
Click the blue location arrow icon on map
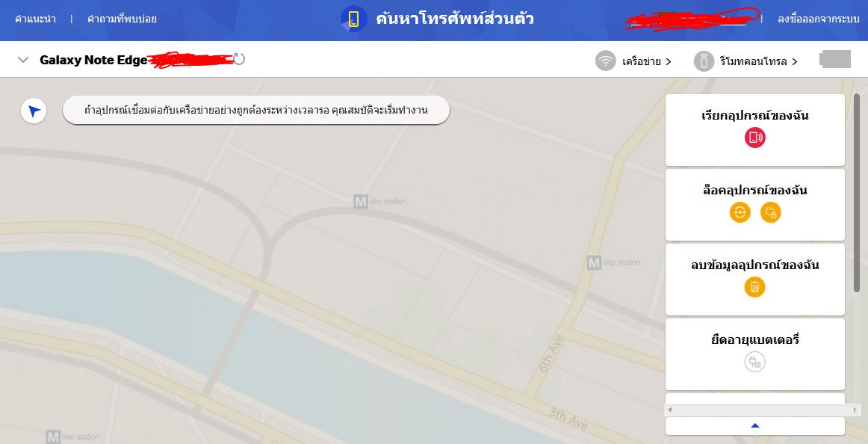click(x=34, y=111)
